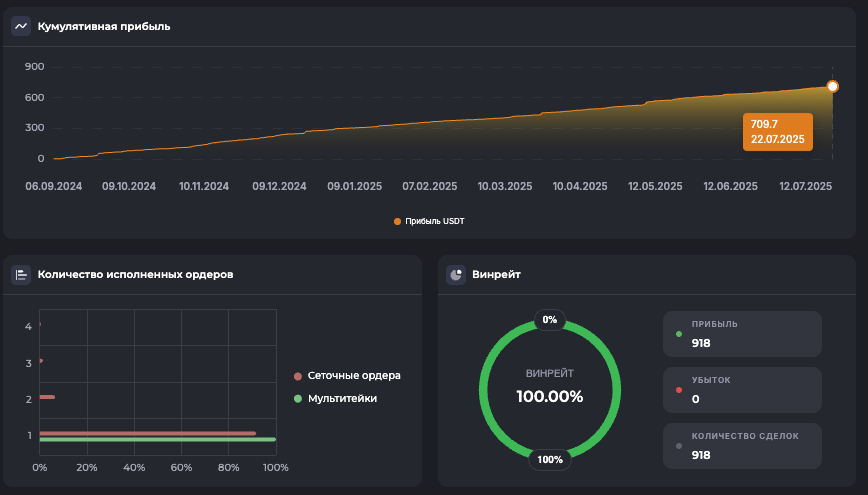
Task: Toggle the Сеточные ордера legend label
Action: tap(354, 376)
